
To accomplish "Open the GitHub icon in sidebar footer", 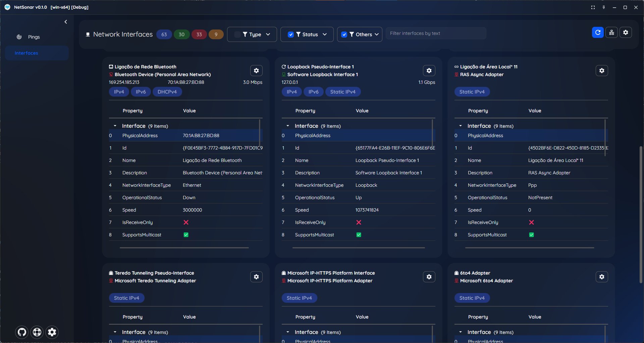I will (22, 332).
